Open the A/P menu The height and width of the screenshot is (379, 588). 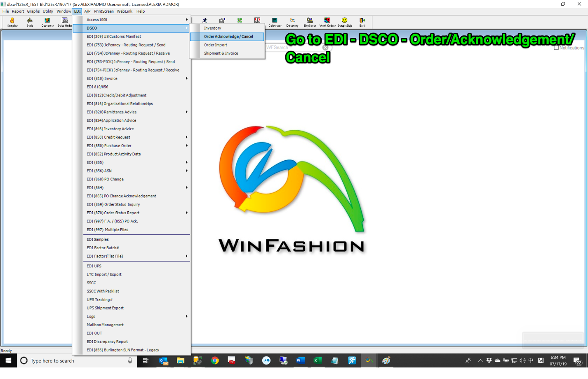pyautogui.click(x=87, y=11)
